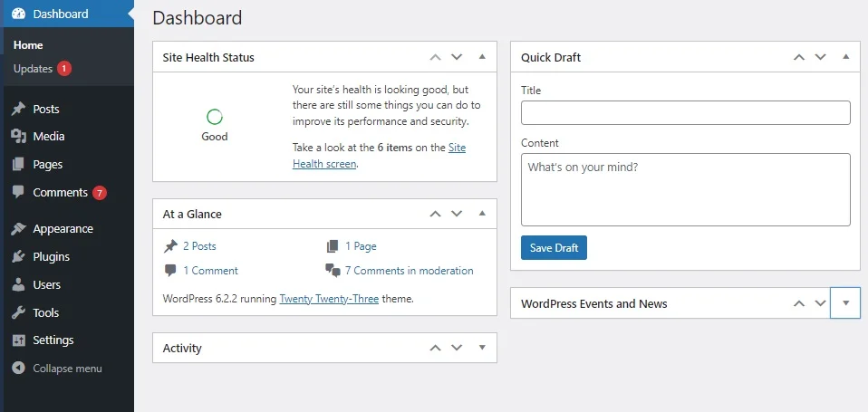Image resolution: width=868 pixels, height=412 pixels.
Task: Click the Activity widget title
Action: coord(182,349)
